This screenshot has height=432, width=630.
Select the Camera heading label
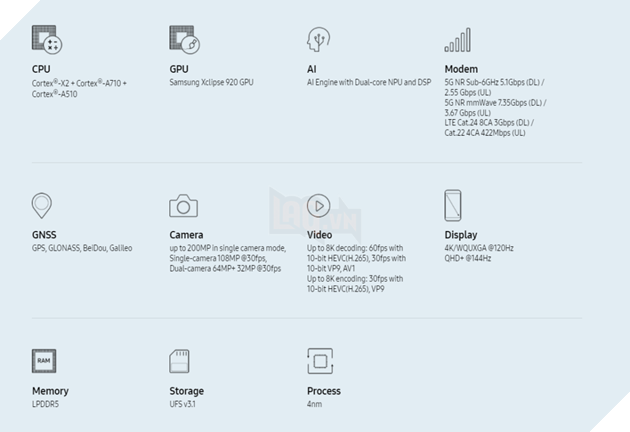[186, 236]
